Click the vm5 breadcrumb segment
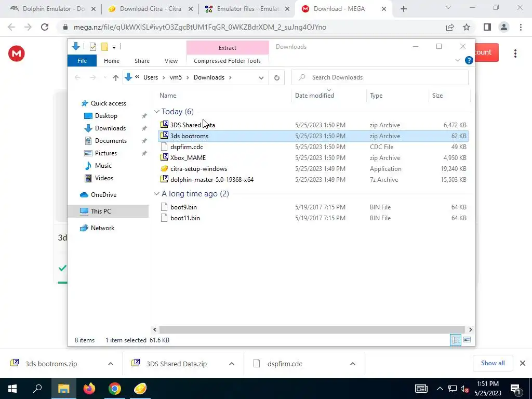This screenshot has width=532, height=399. pos(176,77)
